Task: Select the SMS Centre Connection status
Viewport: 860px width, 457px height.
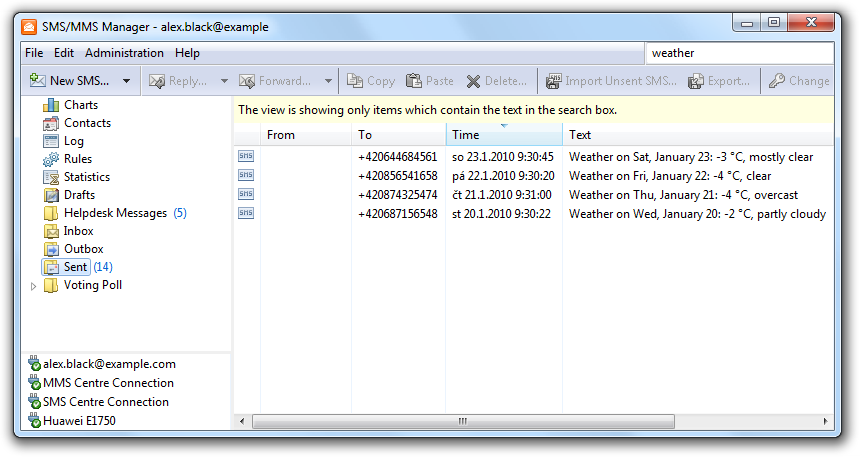Action: pos(105,402)
